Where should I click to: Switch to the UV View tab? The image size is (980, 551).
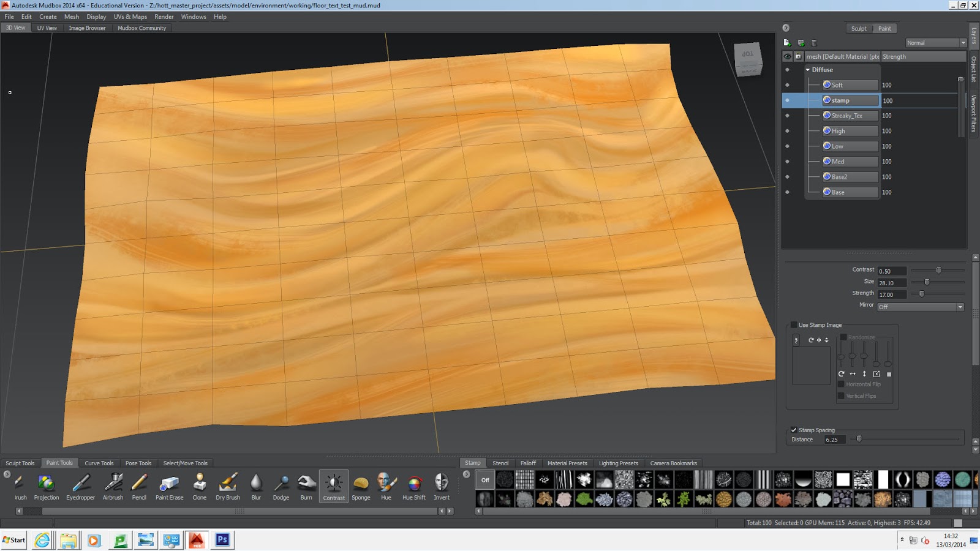47,28
